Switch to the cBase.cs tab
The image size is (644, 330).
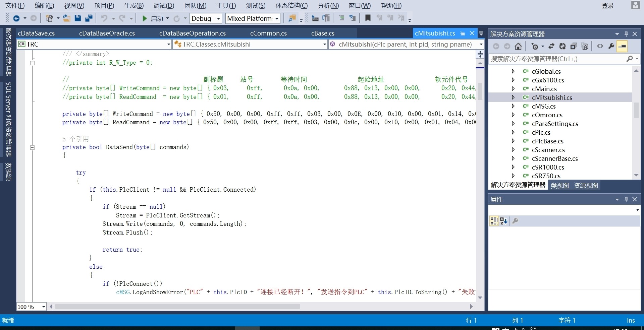[x=323, y=33]
